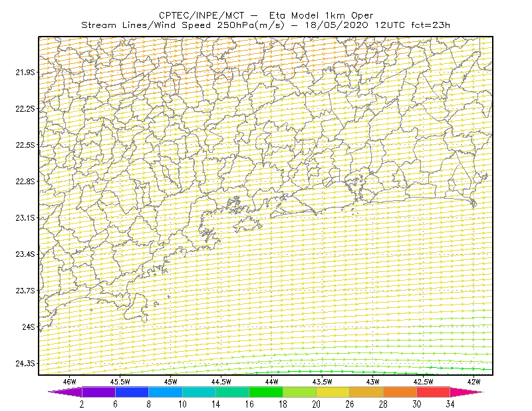Click the purple color bar segment
The height and width of the screenshot is (411, 532).
point(98,392)
